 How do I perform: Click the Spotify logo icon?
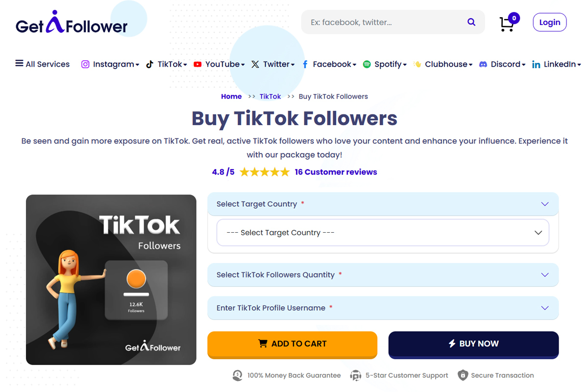[x=367, y=64]
